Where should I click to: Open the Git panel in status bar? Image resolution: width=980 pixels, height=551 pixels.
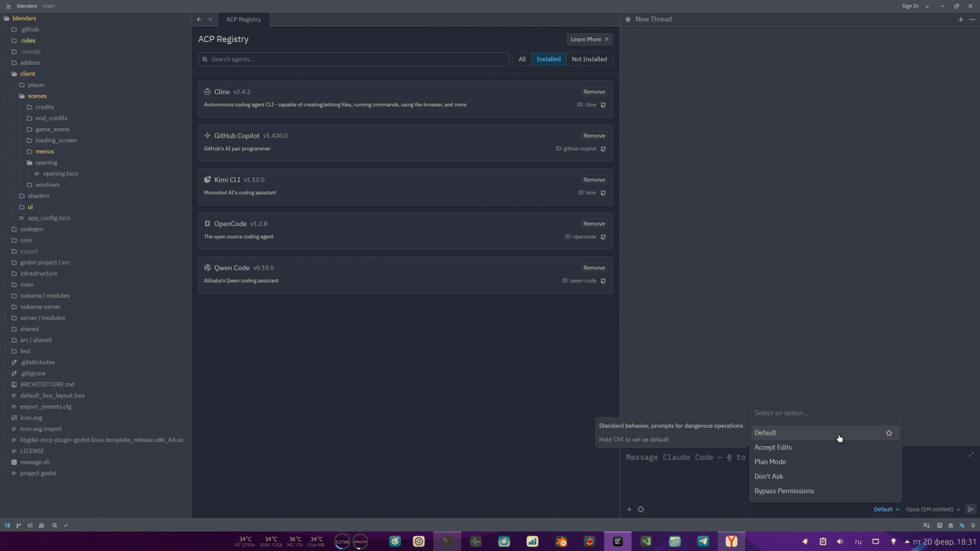point(18,525)
